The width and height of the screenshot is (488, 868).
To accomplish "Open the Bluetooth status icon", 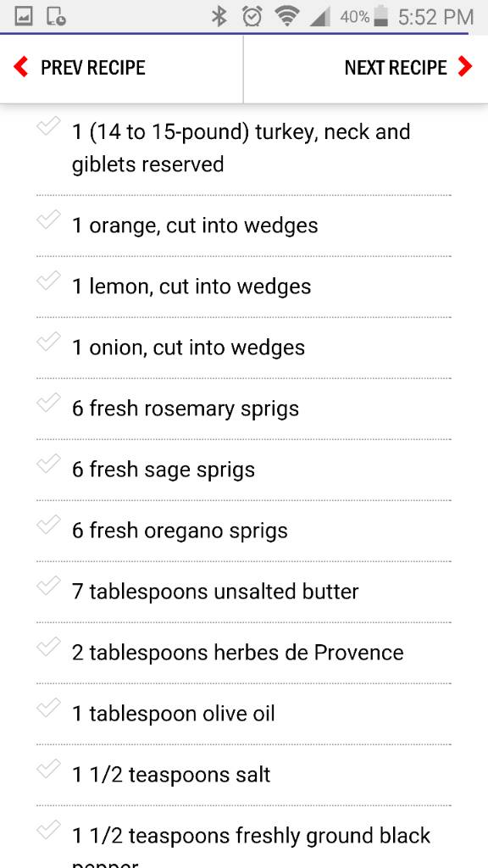I will coord(219,17).
